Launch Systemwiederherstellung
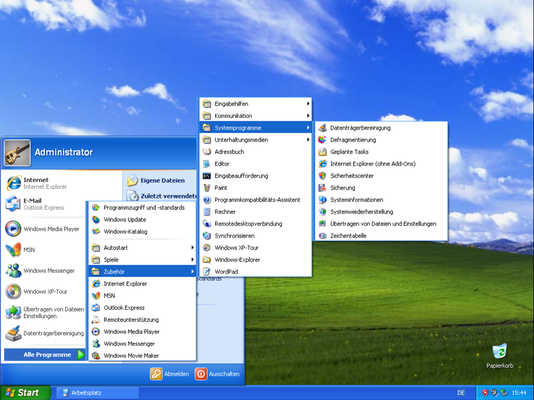Viewport: 534px width, 400px height. pos(381,212)
